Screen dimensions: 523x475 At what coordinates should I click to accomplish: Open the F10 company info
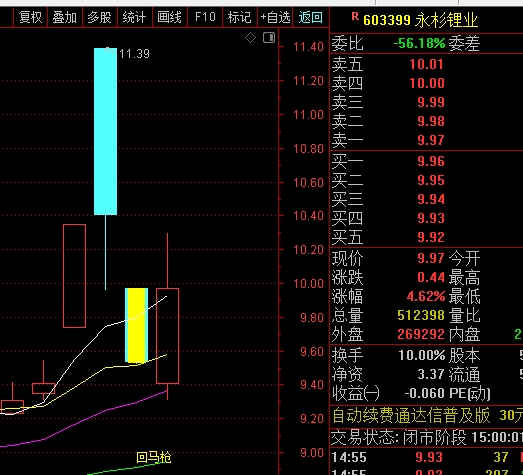click(x=205, y=17)
